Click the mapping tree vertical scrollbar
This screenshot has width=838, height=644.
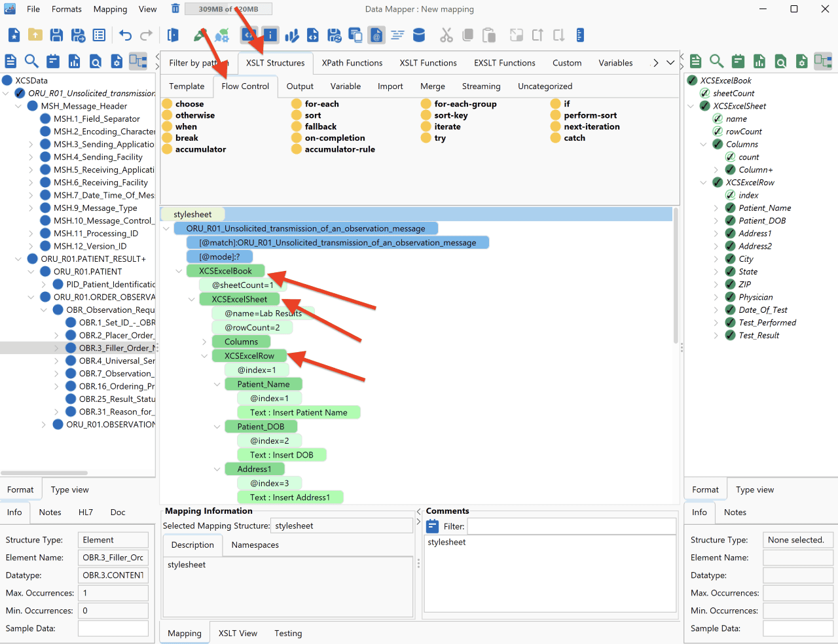(676, 275)
